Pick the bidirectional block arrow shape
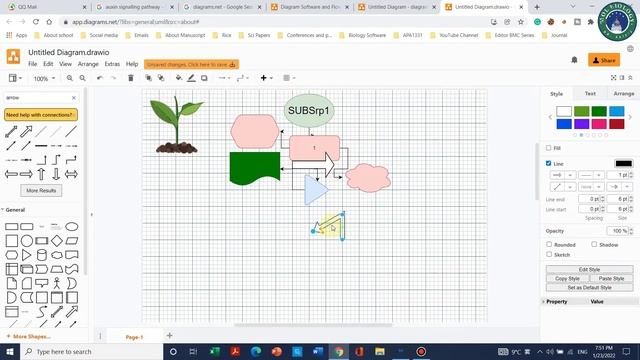 tap(71, 174)
